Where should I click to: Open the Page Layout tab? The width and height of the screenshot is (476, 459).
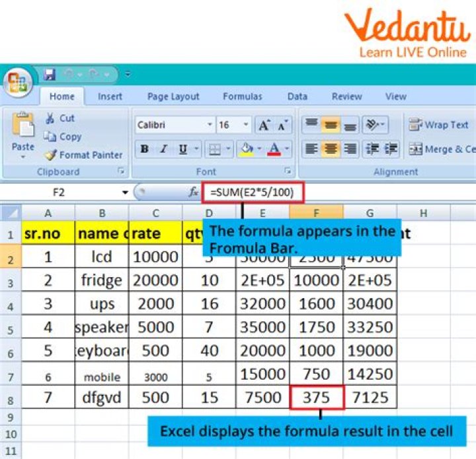pos(173,97)
